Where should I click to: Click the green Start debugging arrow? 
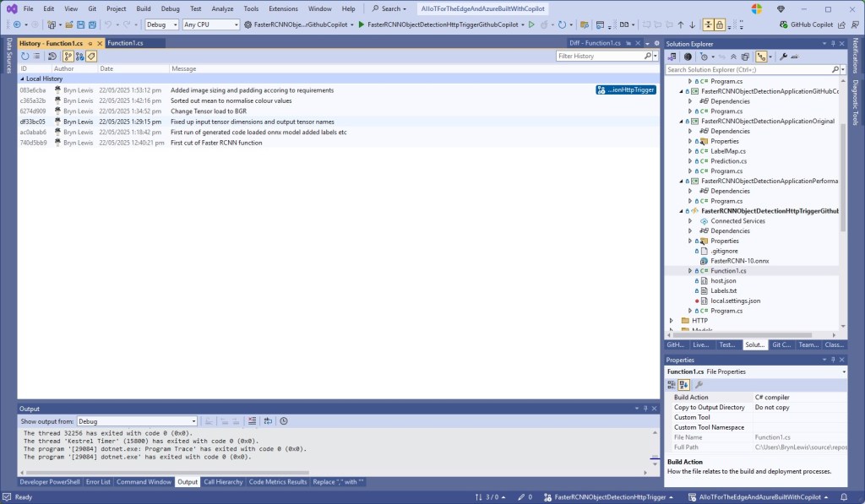tap(362, 24)
